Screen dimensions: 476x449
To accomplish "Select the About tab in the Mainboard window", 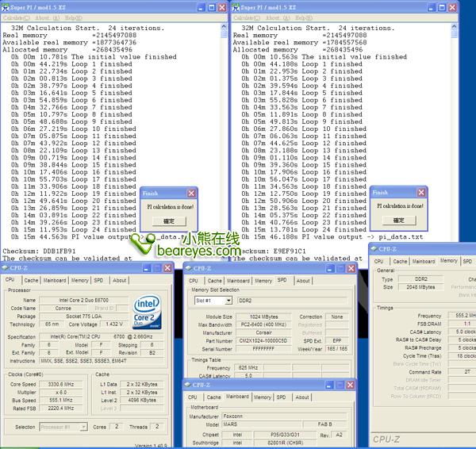I will click(302, 397).
